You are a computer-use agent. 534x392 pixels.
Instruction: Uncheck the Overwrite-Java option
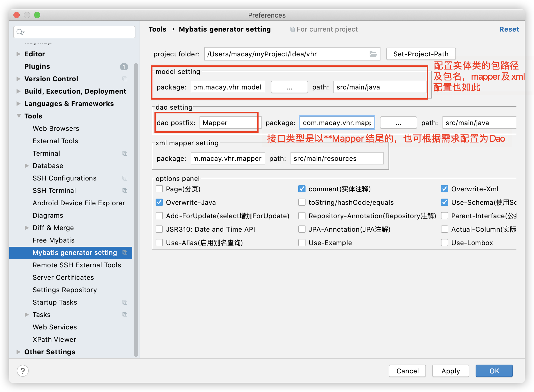tap(159, 202)
